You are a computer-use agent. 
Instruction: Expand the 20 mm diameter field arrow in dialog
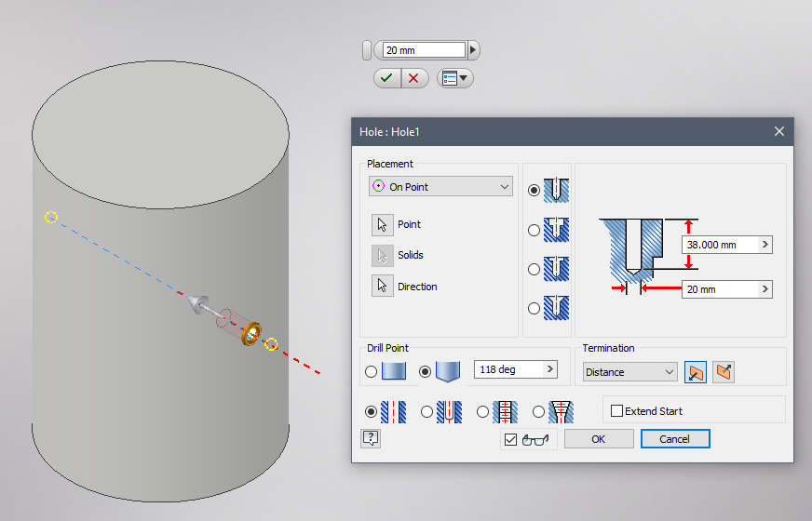(765, 289)
